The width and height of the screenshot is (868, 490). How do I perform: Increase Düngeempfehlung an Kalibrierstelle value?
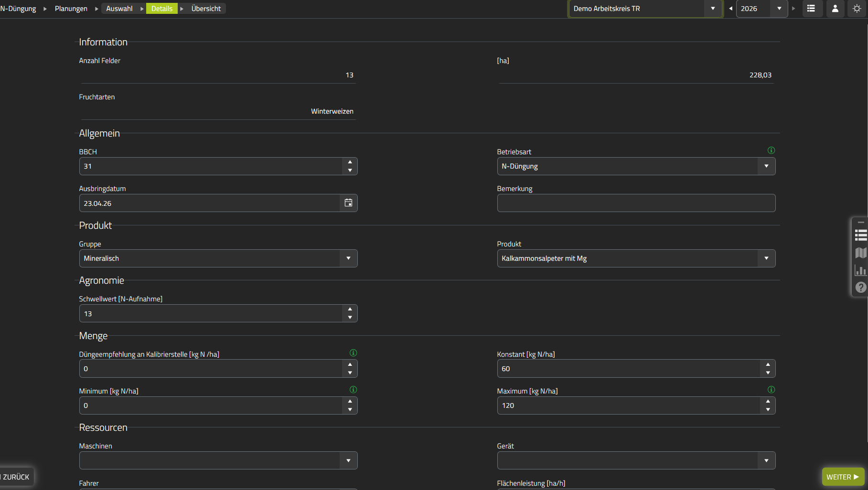350,365
